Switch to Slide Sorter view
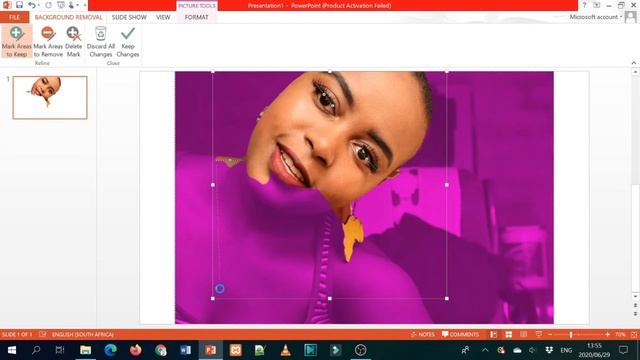This screenshot has width=640, height=360. 509,334
